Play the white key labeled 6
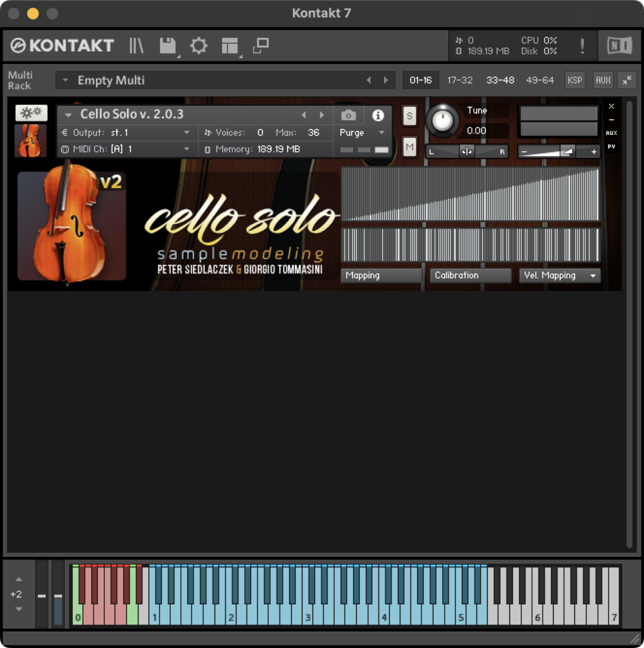Image resolution: width=644 pixels, height=648 pixels. coord(536,614)
